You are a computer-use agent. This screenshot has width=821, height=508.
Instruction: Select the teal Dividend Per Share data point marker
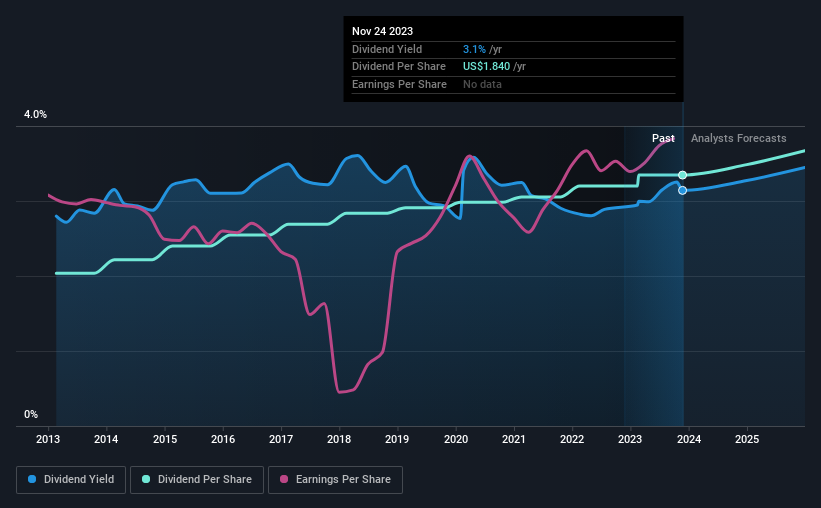tap(682, 175)
